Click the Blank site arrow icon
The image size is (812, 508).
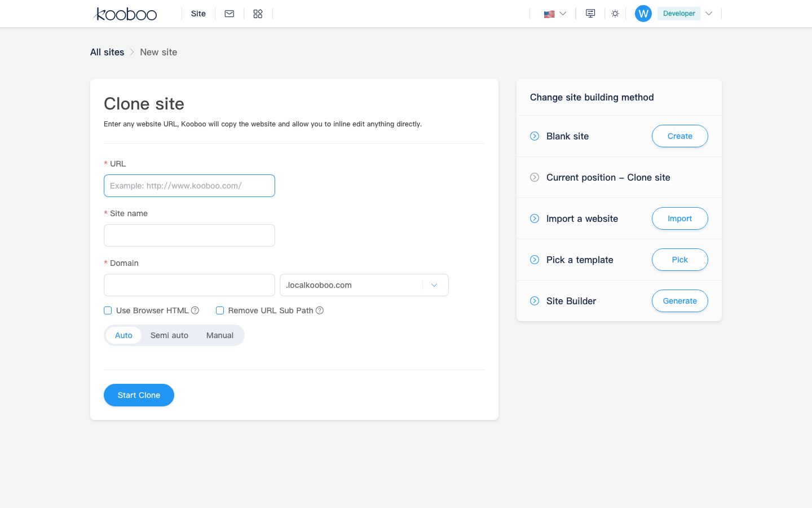tap(535, 136)
